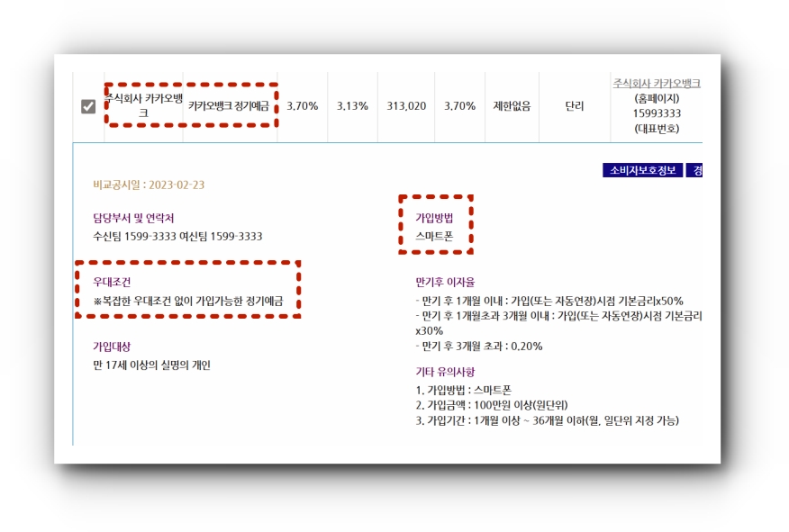Click the 단리 interest type cell
Screen dimensions: 789x532
(574, 106)
